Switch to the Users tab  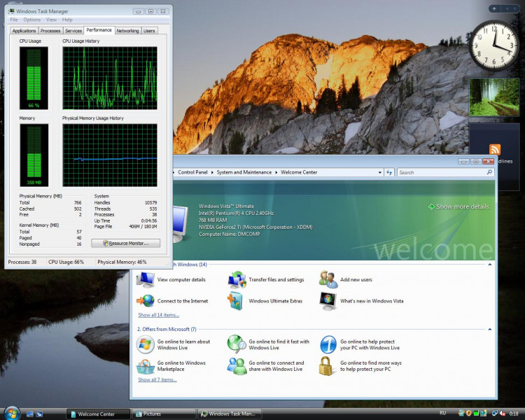tap(149, 31)
